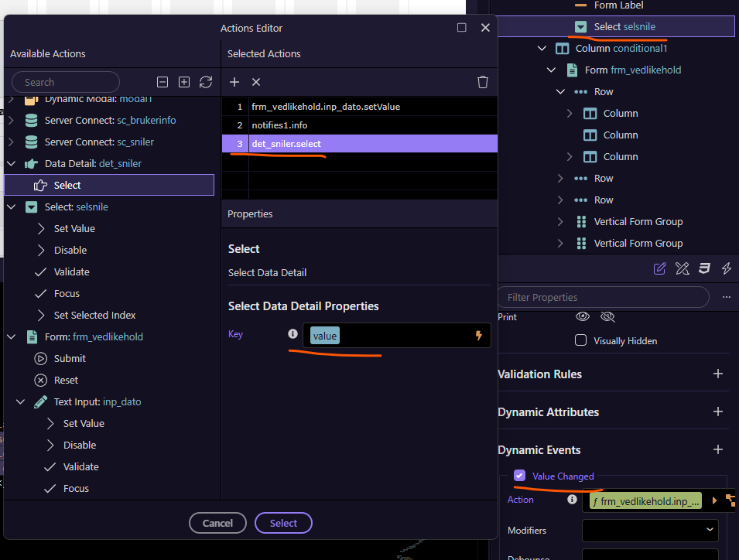The height and width of the screenshot is (560, 739).
Task: Enable Print visible eye icon
Action: (x=583, y=316)
